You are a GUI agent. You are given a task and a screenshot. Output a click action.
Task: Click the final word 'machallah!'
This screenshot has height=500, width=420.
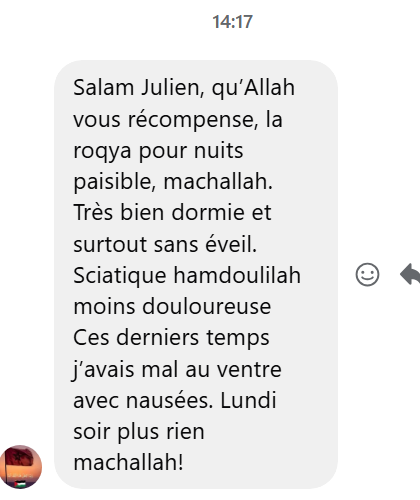click(128, 463)
